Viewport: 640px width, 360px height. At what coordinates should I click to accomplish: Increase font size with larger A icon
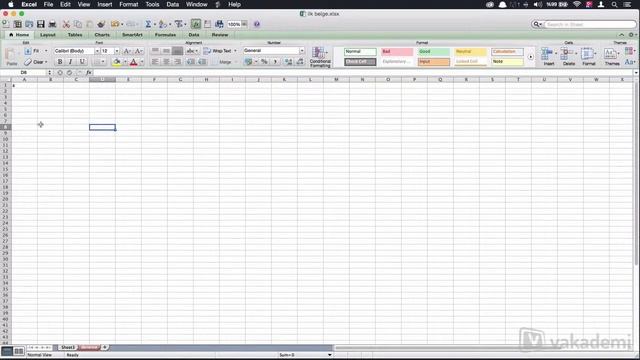(127, 51)
